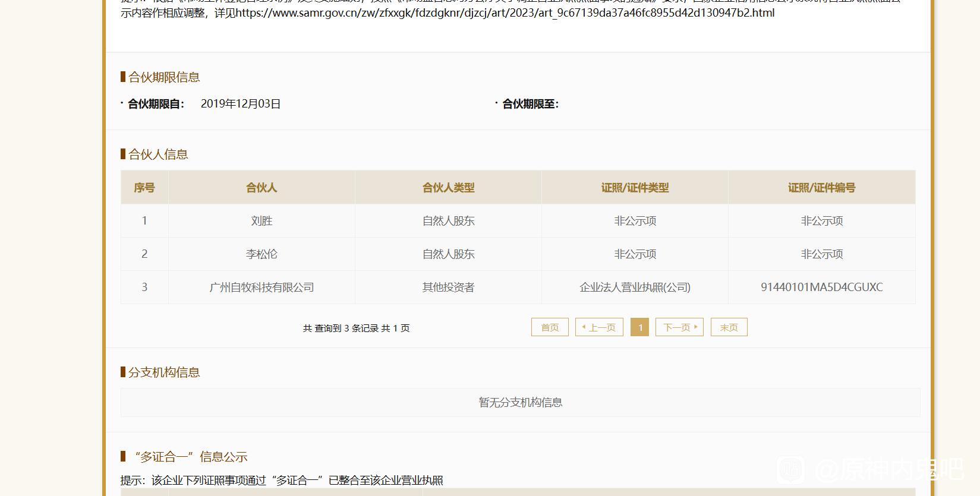Go to next page with 下一页
Viewport: 980px width, 496px height.
(x=679, y=327)
